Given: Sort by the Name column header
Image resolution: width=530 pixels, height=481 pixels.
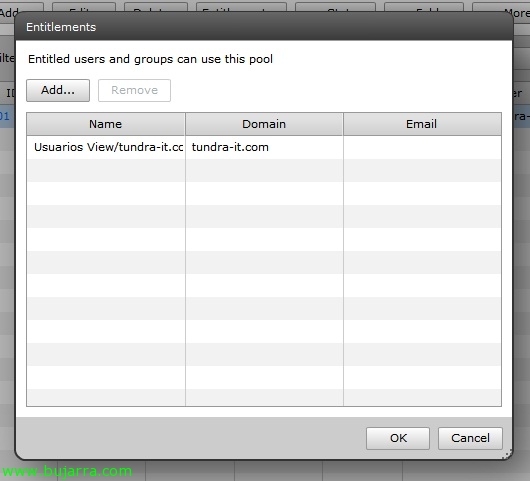Looking at the screenshot, I should pos(105,124).
